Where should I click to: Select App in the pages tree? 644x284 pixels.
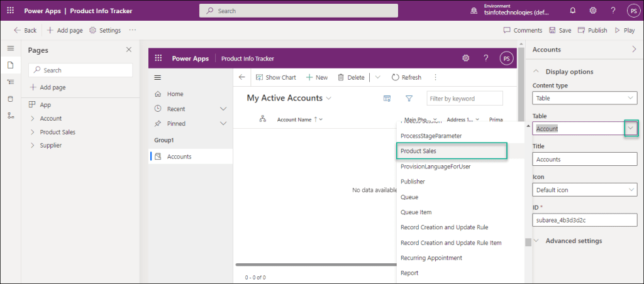pyautogui.click(x=45, y=105)
